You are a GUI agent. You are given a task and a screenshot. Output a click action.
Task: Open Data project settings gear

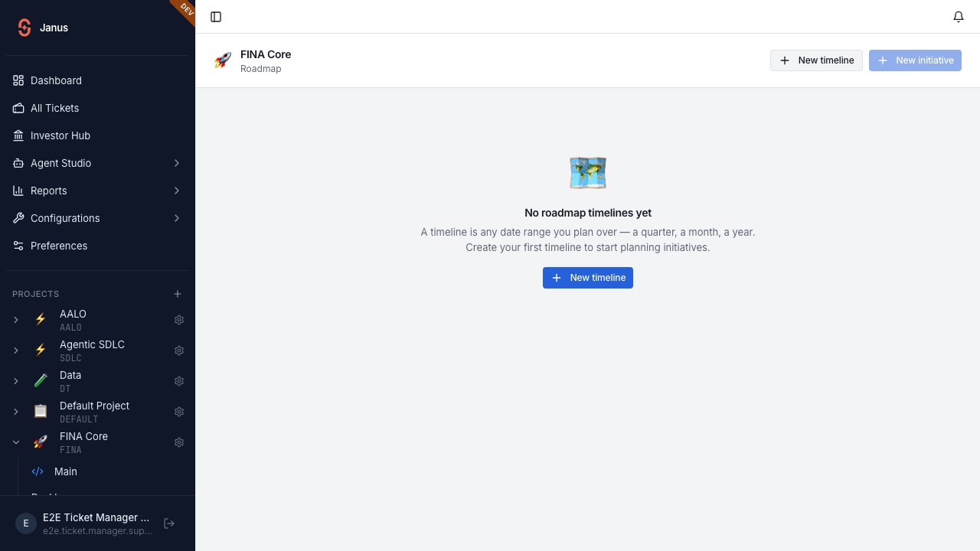pos(179,381)
